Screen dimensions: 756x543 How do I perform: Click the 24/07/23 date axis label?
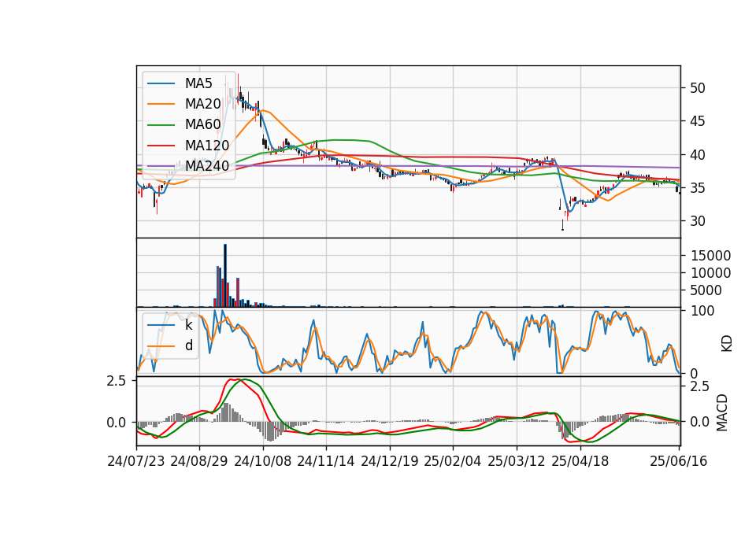(x=136, y=461)
